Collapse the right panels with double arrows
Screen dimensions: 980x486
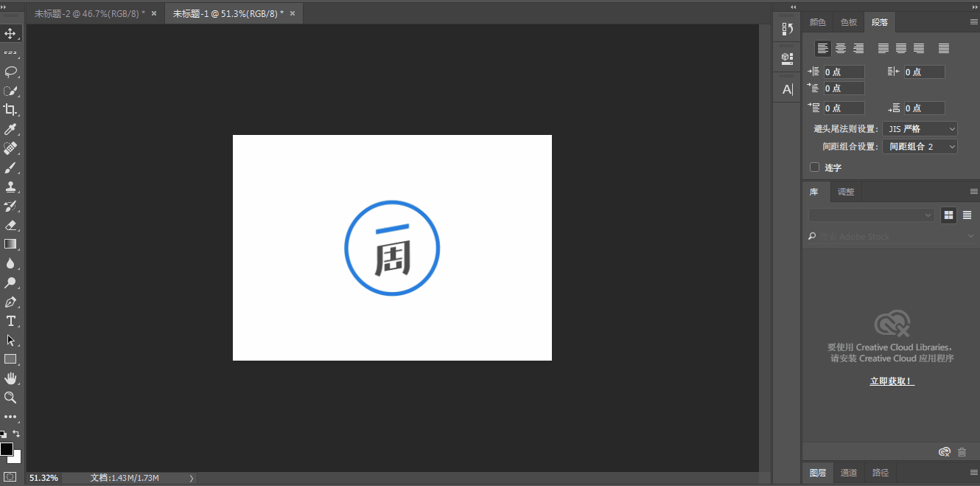tap(973, 7)
